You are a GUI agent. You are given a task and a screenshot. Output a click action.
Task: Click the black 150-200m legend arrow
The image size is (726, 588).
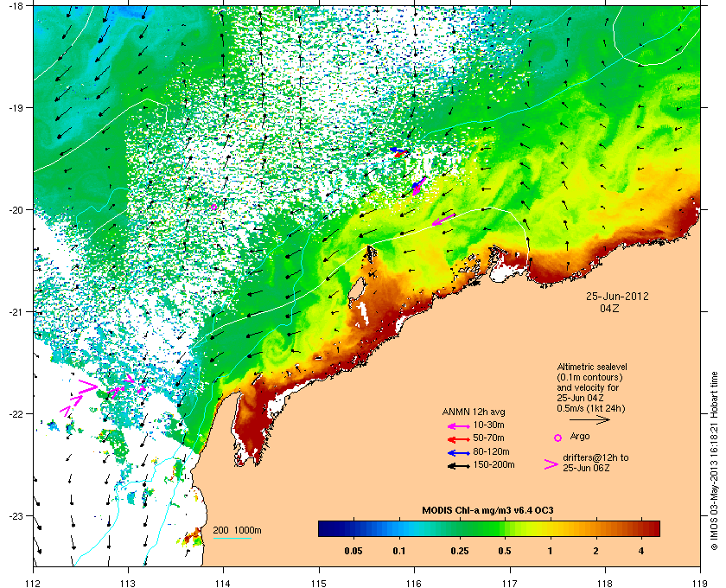(x=459, y=466)
